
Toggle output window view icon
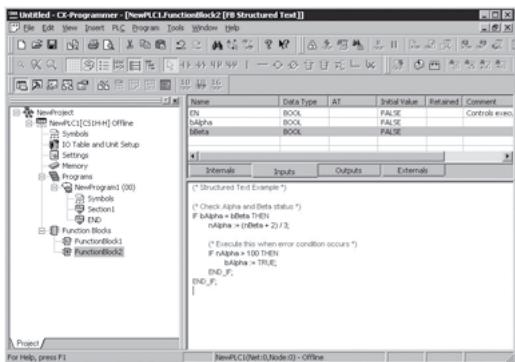(x=37, y=85)
